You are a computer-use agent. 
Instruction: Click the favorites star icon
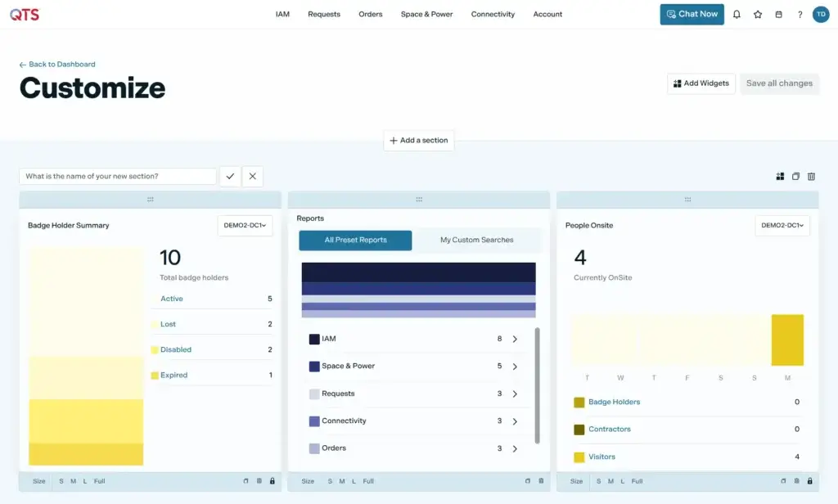point(758,15)
